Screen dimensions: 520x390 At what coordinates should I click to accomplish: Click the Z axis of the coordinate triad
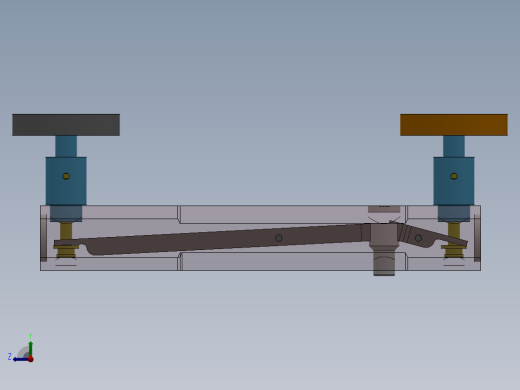coord(20,359)
